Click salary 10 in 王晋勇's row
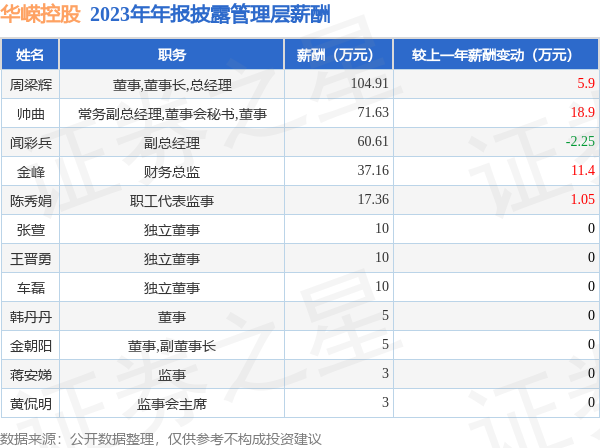The width and height of the screenshot is (600, 448). click(382, 257)
